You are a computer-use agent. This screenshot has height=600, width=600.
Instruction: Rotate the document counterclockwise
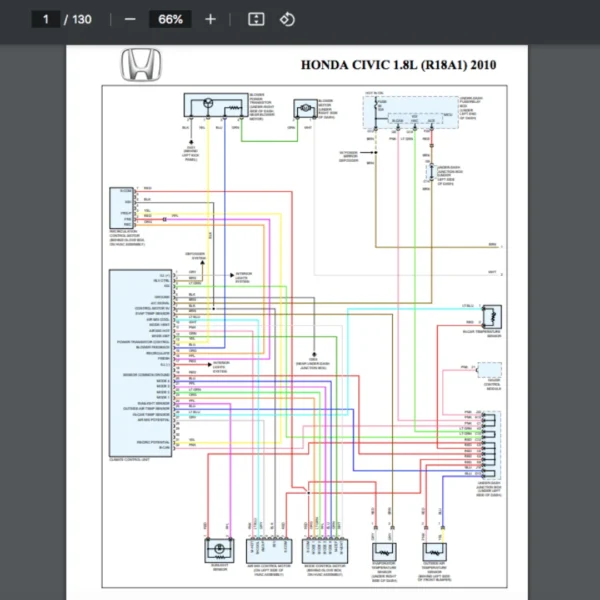287,19
